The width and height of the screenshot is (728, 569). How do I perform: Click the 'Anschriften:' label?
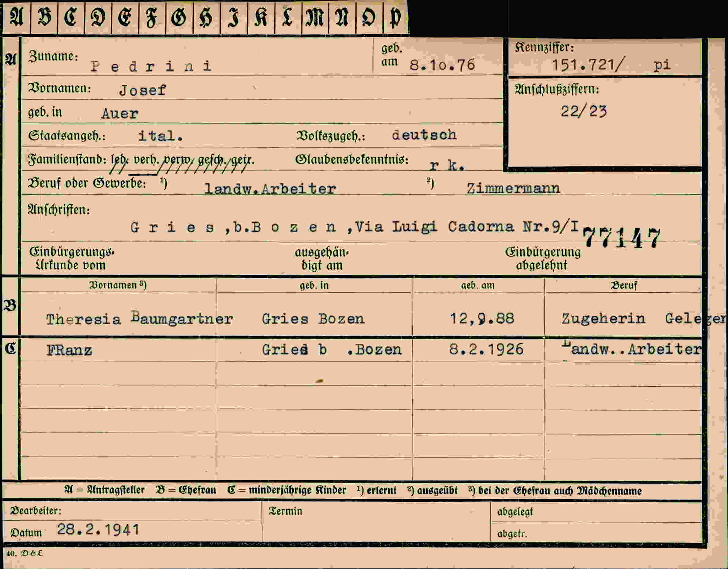pos(59,210)
